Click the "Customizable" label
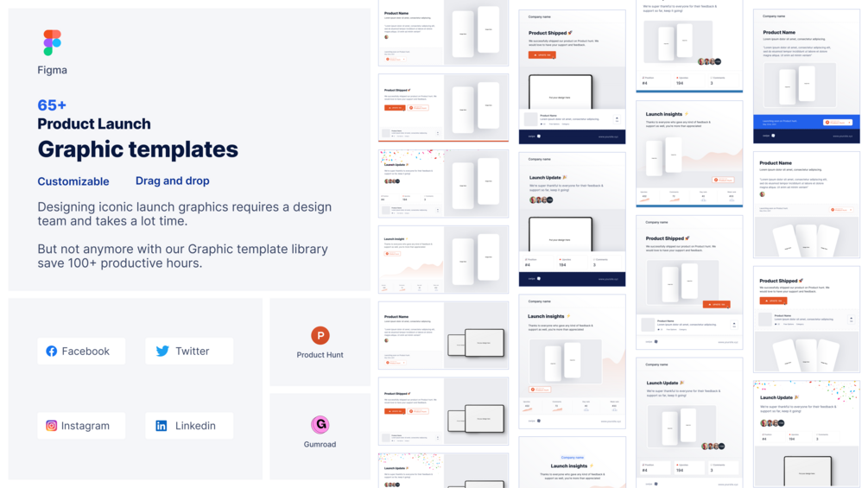The width and height of the screenshot is (868, 488). point(73,181)
